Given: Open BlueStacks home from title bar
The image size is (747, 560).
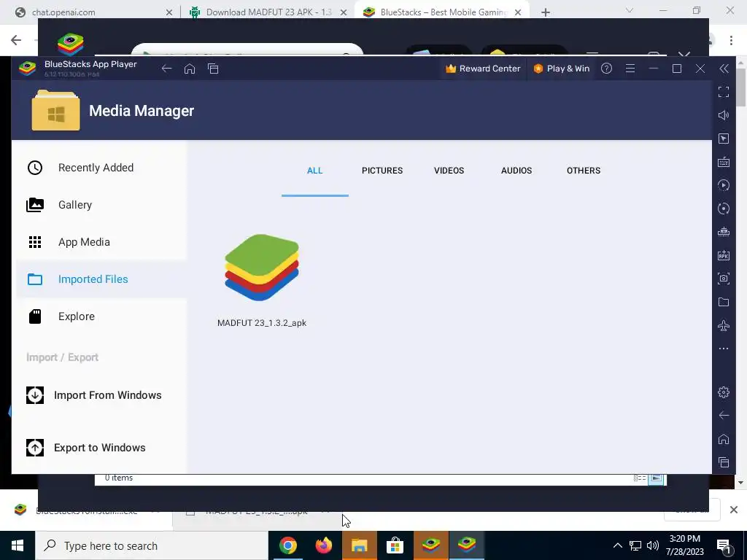Looking at the screenshot, I should (x=190, y=69).
